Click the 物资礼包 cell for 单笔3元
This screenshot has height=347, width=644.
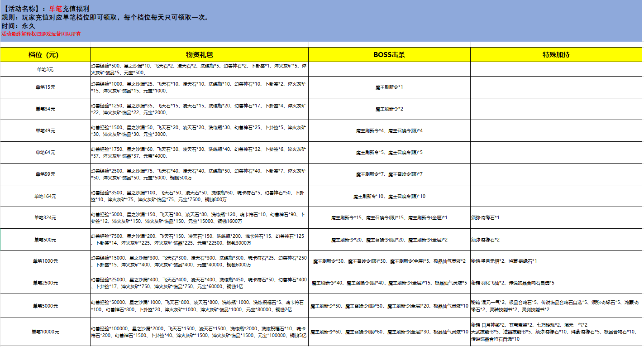(x=199, y=69)
